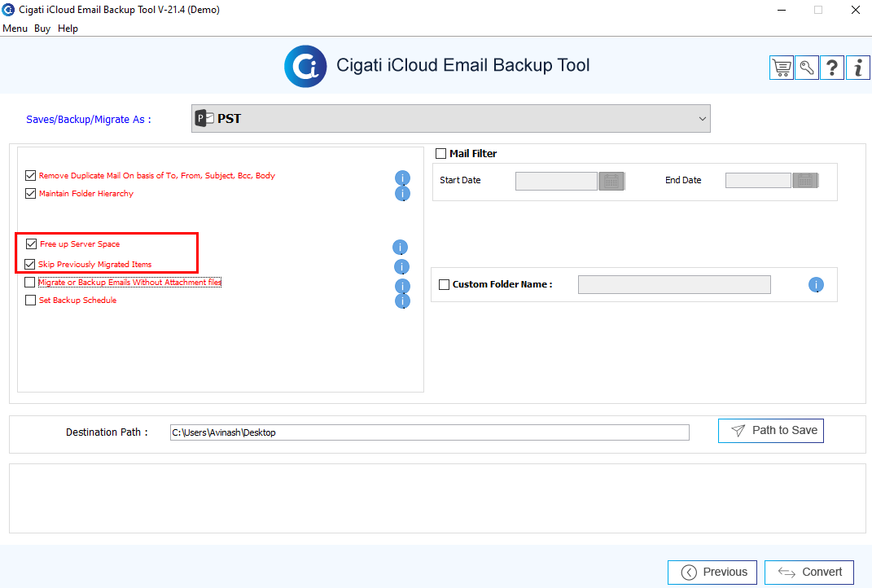Open the shopping cart buy icon
Viewport: 872px width, 588px height.
(x=782, y=68)
